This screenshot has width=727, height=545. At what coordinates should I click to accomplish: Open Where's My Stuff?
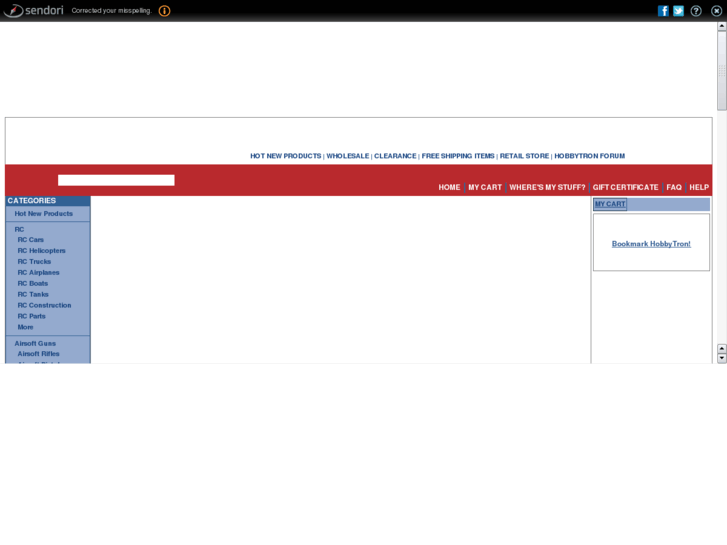tap(547, 187)
